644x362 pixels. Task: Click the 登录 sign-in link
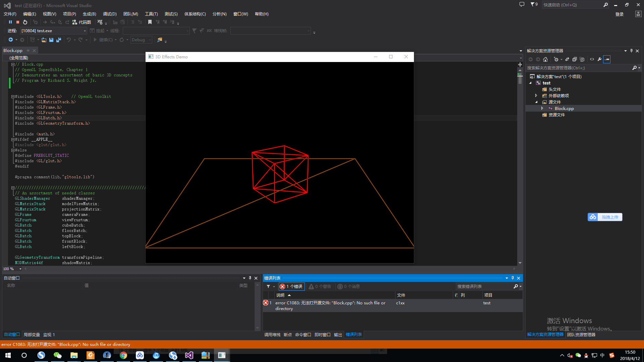(x=619, y=14)
